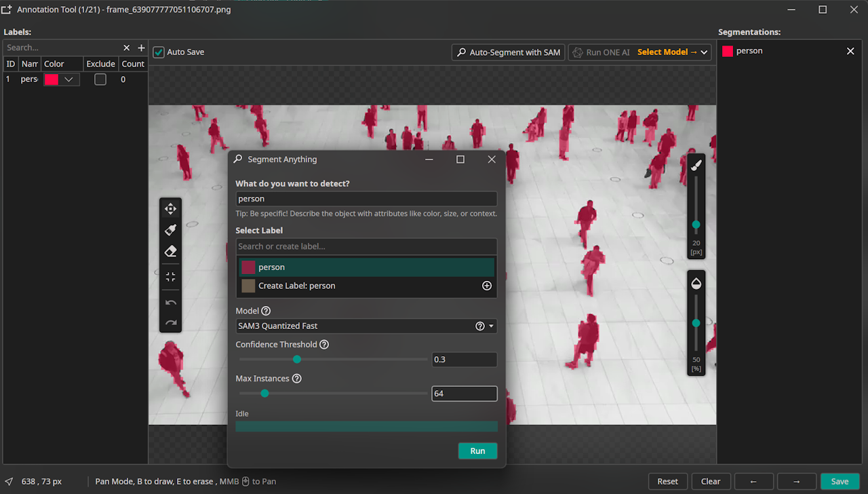Click the fit-to-view icon in the toolbar
This screenshot has height=494, width=868.
pos(170,276)
